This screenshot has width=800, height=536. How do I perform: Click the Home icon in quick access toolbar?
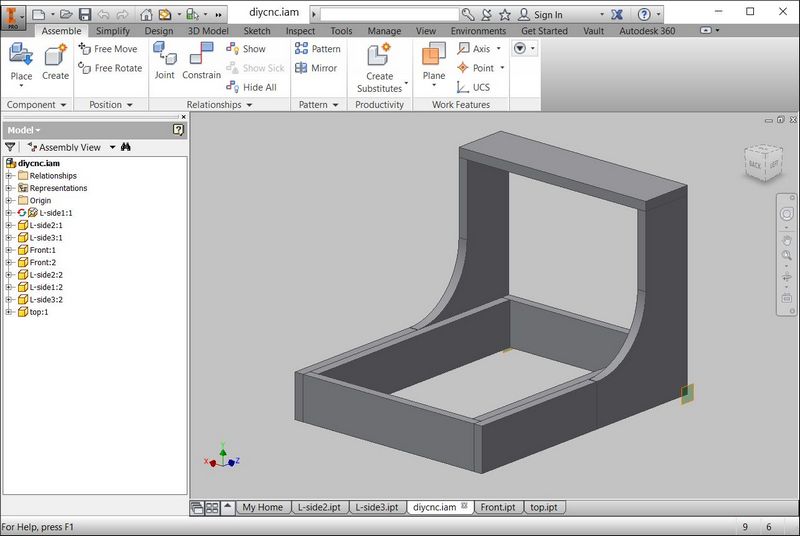pos(146,14)
